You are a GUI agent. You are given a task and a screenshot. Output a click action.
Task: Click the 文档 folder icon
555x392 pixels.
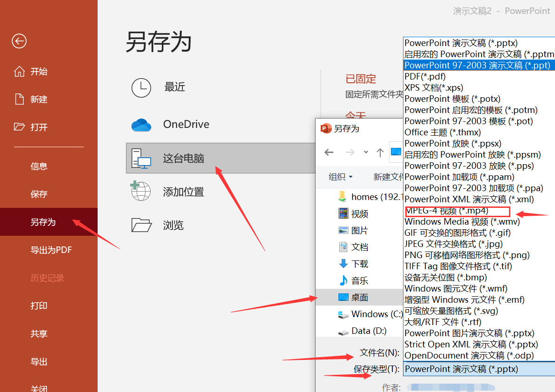point(344,247)
